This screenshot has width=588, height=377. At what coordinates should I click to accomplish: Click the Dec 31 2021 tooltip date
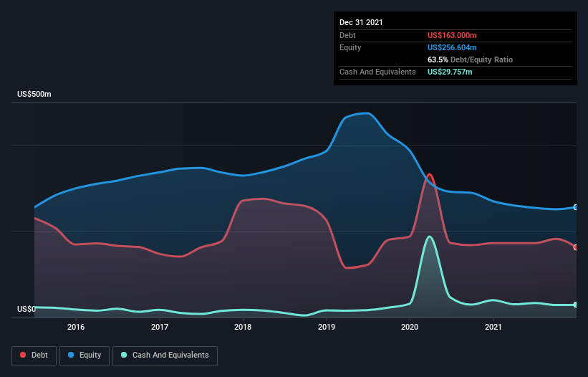click(x=361, y=22)
